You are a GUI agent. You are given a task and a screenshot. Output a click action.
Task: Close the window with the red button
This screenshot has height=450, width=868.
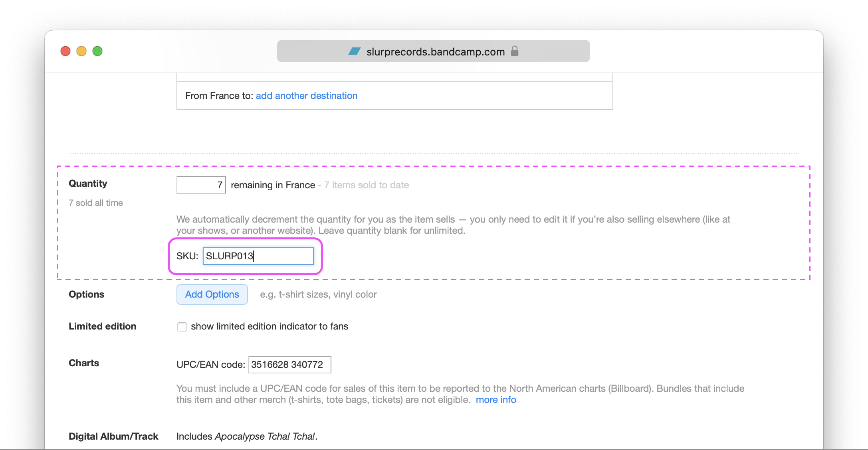(65, 51)
